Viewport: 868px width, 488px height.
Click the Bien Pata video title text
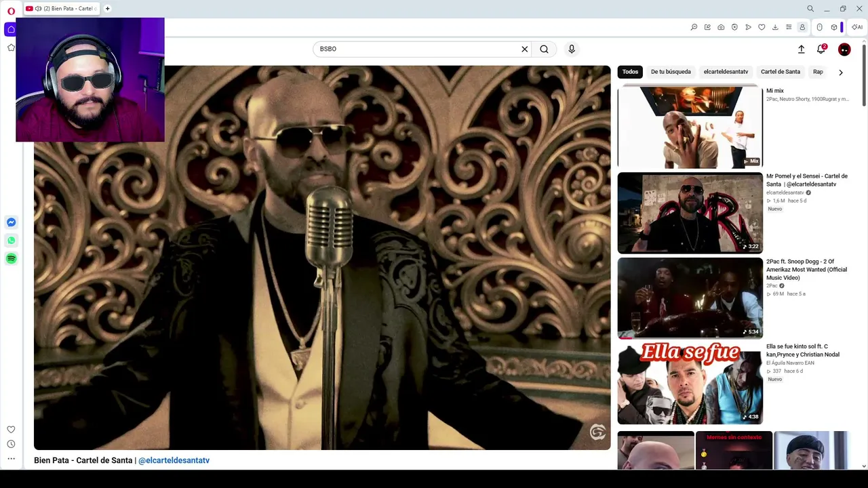[x=83, y=460]
